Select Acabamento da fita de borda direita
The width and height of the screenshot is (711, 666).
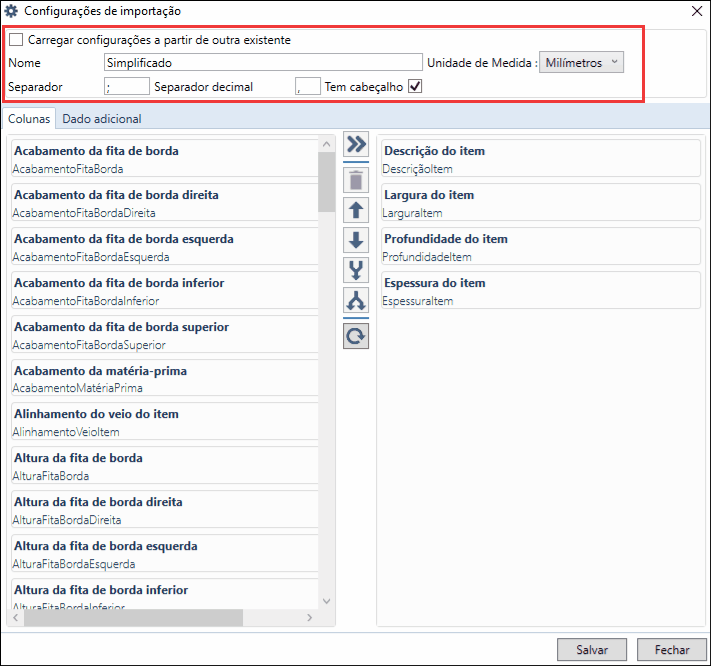(165, 202)
